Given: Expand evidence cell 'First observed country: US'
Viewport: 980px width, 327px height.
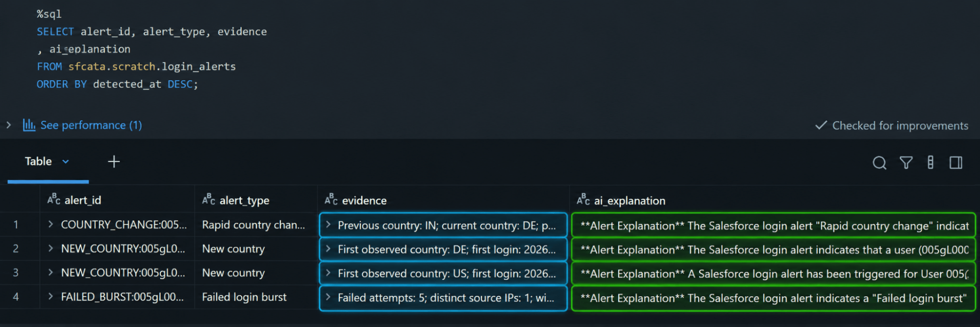Looking at the screenshot, I should (328, 273).
